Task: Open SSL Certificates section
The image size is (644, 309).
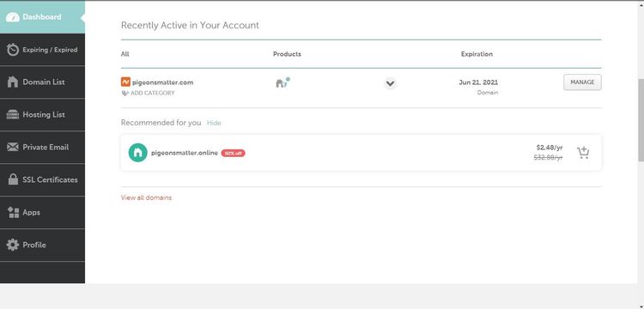Action: [x=42, y=179]
